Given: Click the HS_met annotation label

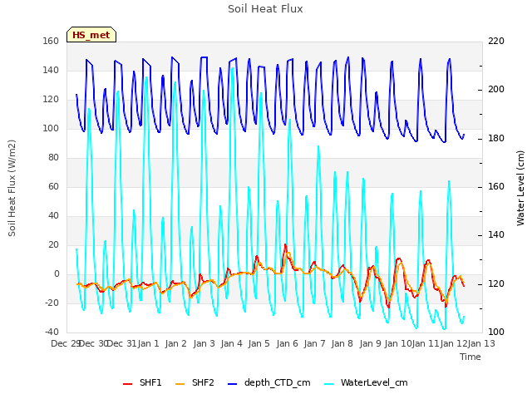Looking at the screenshot, I should point(91,35).
